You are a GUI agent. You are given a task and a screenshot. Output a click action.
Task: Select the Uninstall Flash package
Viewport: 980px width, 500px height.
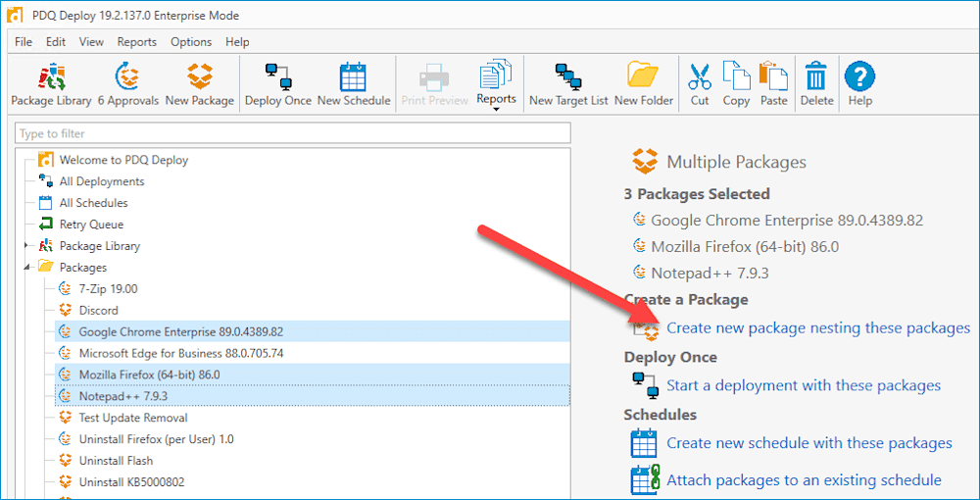pyautogui.click(x=116, y=461)
